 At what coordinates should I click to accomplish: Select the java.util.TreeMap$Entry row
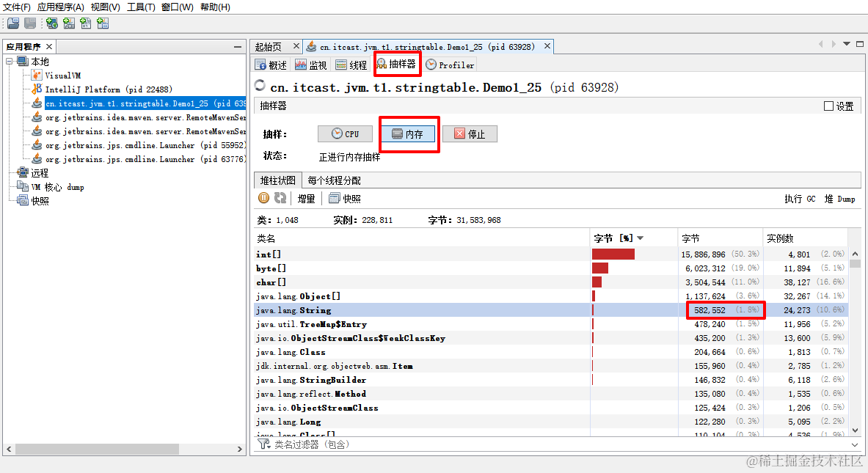click(x=551, y=324)
